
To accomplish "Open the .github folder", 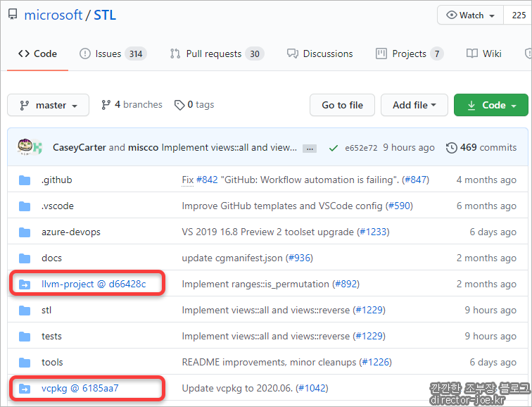I will coord(57,180).
